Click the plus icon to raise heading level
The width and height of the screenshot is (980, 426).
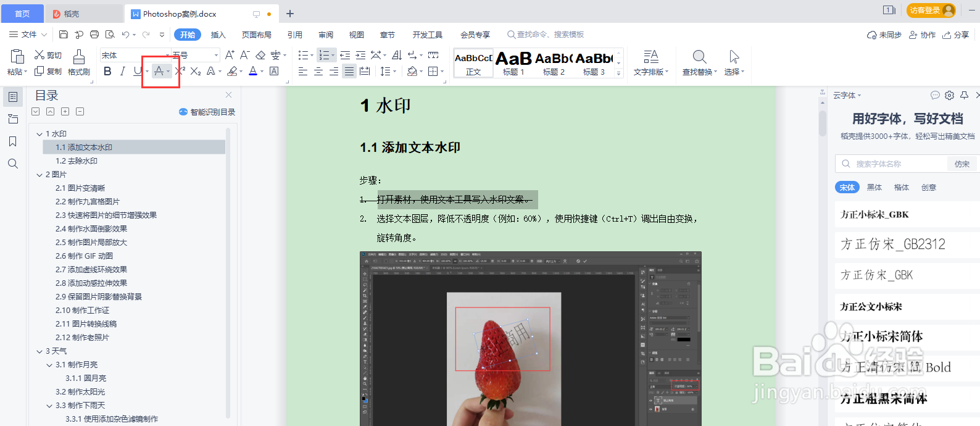pos(65,112)
